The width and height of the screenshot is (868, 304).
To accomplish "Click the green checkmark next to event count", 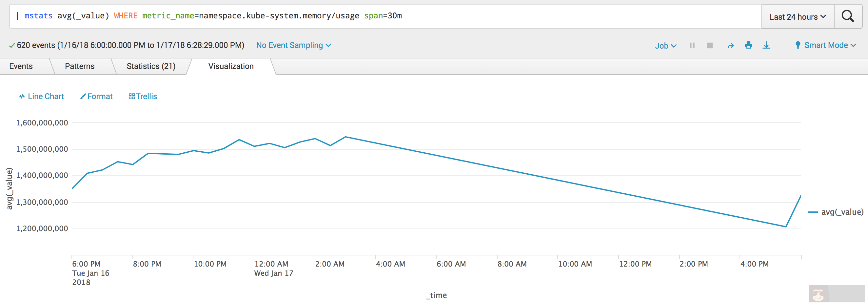I will 12,45.
